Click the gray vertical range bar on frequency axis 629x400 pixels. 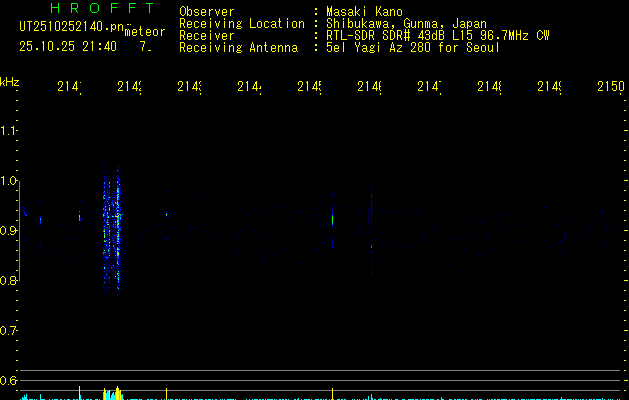(x=19, y=231)
